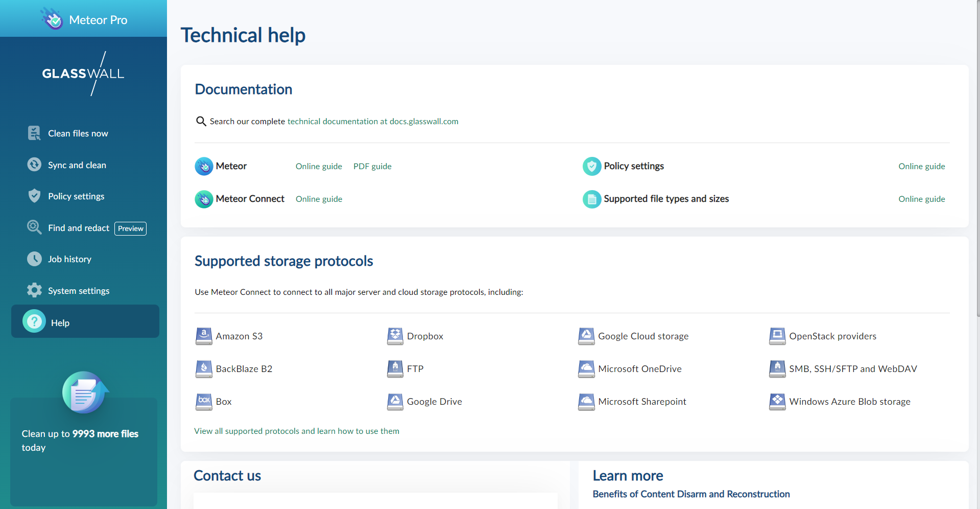980x509 pixels.
Task: Click the Help question mark icon
Action: point(34,321)
